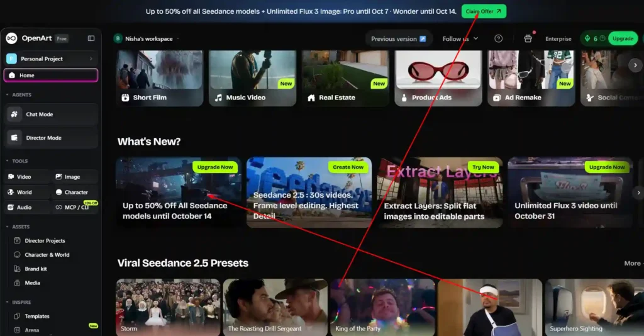Collapse the sidebar panel icon
The height and width of the screenshot is (336, 644).
pyautogui.click(x=91, y=38)
